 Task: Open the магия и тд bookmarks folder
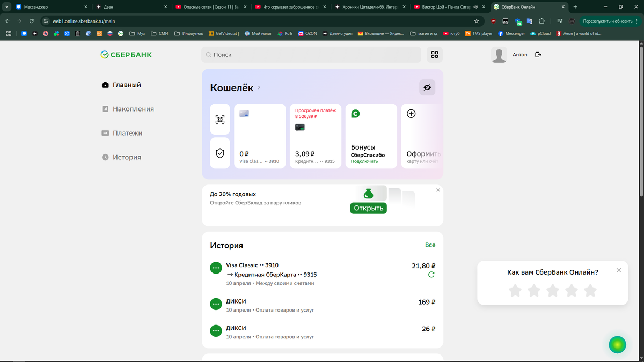point(424,33)
